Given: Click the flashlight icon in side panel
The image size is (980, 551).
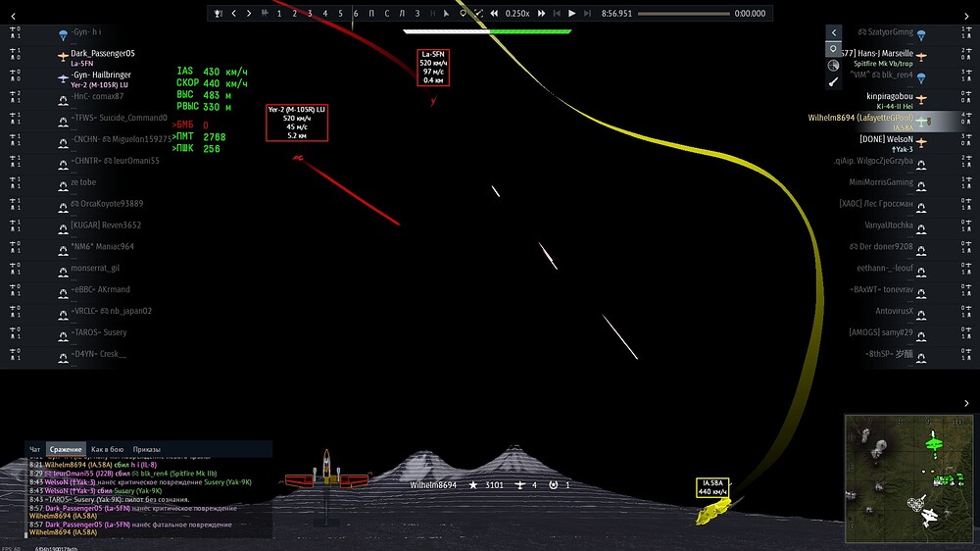Looking at the screenshot, I should pyautogui.click(x=833, y=81).
